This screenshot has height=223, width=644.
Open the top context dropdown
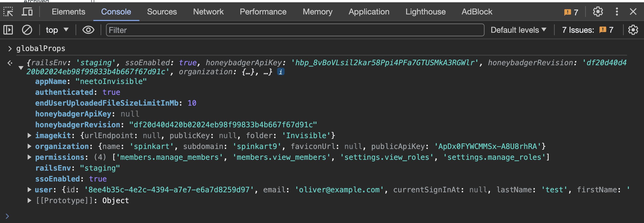pos(57,30)
